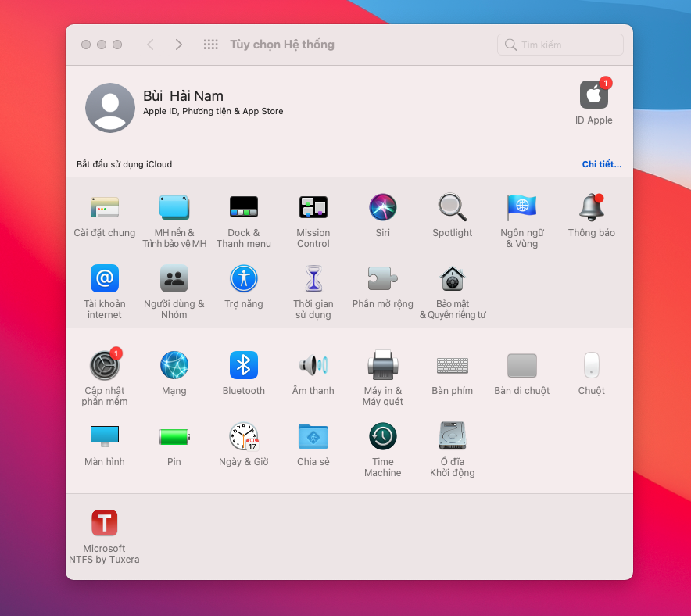Click the Chi tiết... link
The height and width of the screenshot is (616, 691).
click(x=602, y=164)
